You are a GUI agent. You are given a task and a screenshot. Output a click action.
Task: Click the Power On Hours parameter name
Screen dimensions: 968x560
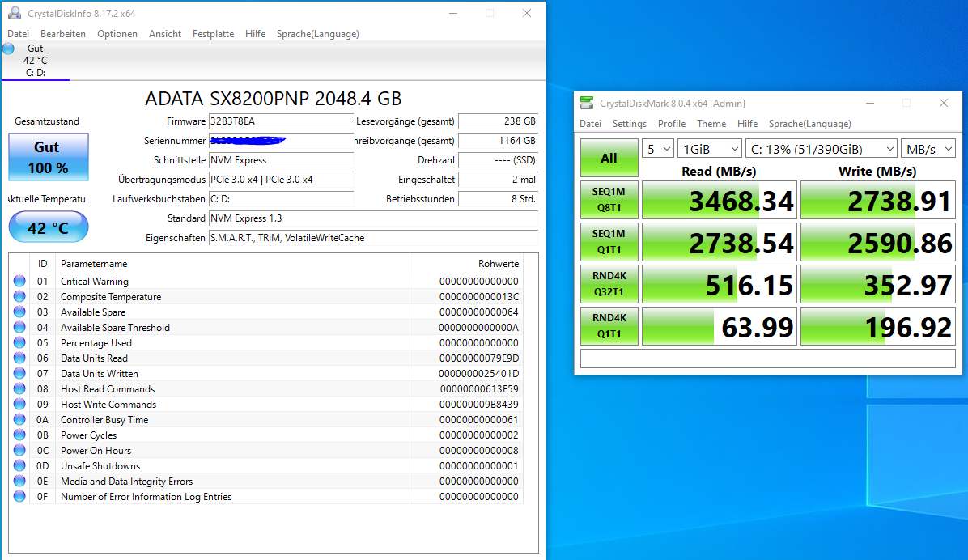(96, 450)
